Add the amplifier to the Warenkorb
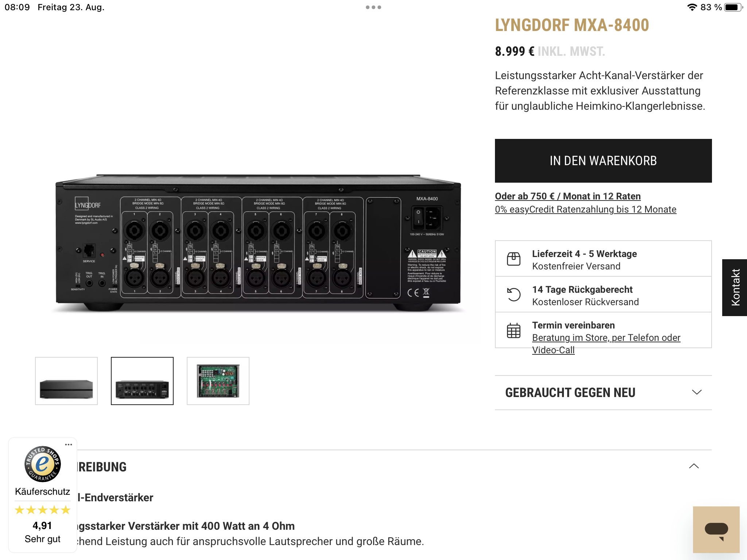Image resolution: width=747 pixels, height=560 pixels. (603, 161)
